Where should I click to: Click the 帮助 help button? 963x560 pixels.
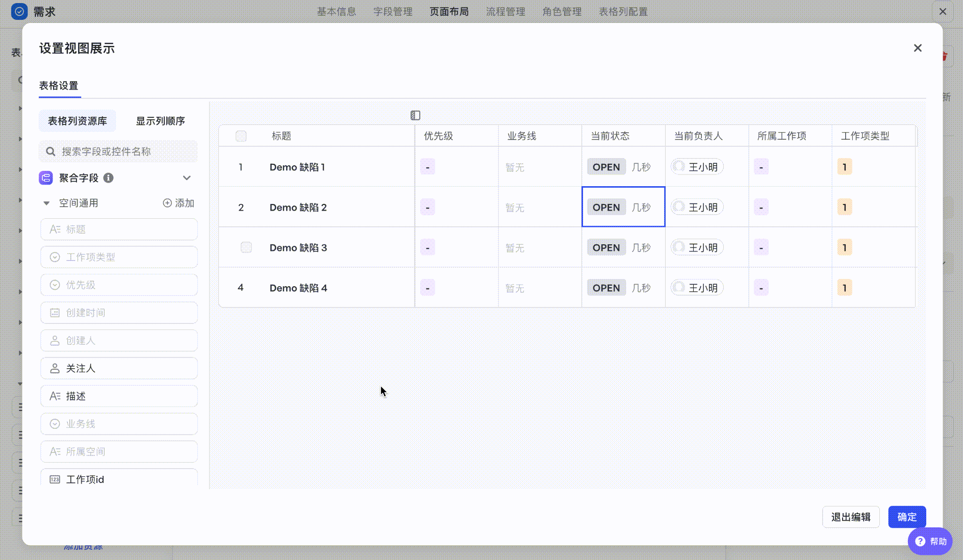click(930, 541)
